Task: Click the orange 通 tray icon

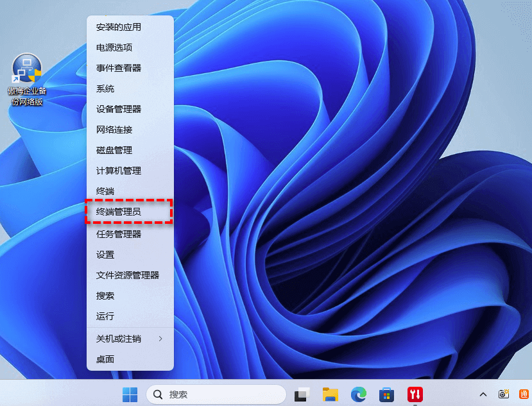Action: pos(524,394)
